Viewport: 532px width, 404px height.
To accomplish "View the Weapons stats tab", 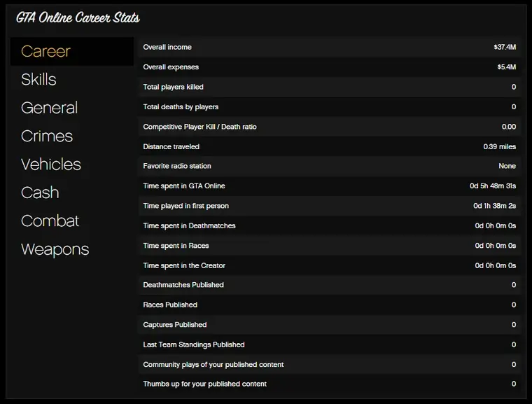I will click(x=55, y=249).
